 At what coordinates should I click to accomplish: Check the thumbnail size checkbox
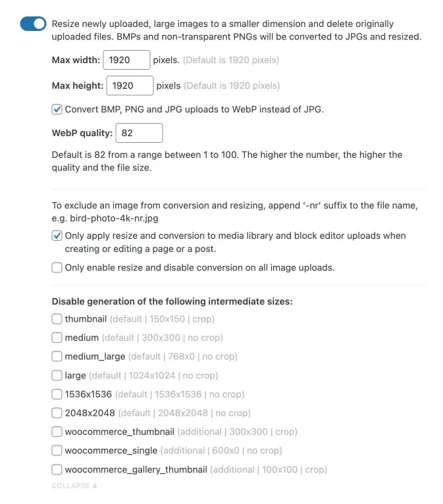(x=57, y=319)
